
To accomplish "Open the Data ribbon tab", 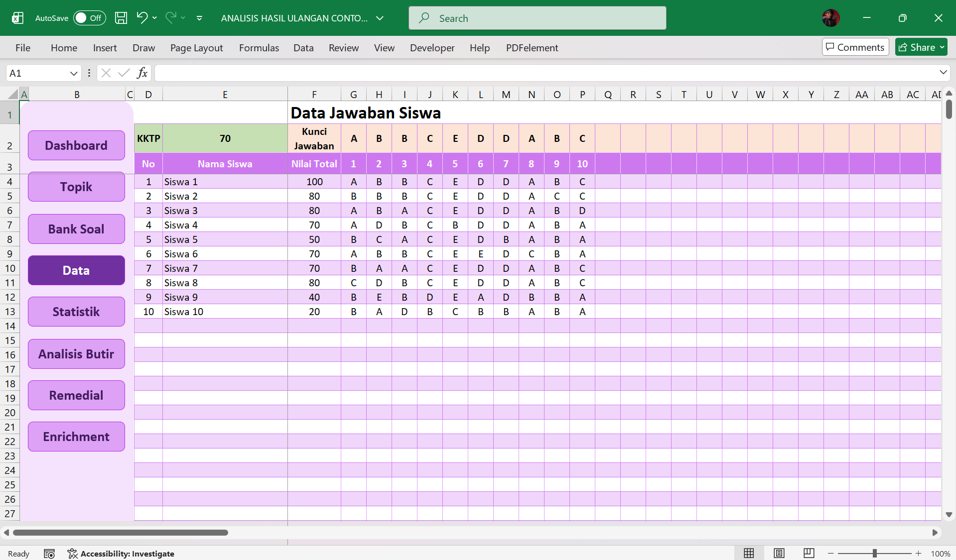I will pyautogui.click(x=303, y=48).
